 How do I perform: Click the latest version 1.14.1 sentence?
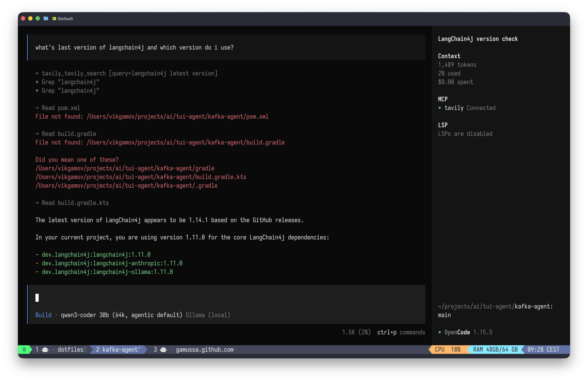(169, 220)
